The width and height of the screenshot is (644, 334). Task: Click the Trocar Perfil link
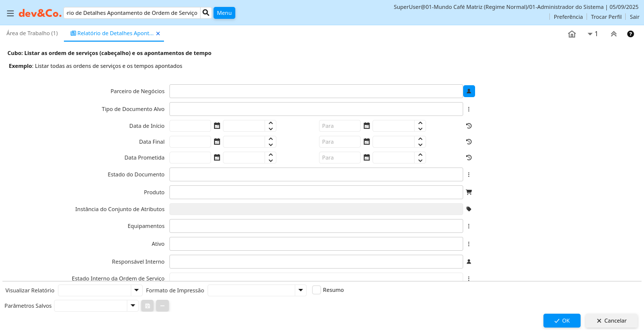606,17
